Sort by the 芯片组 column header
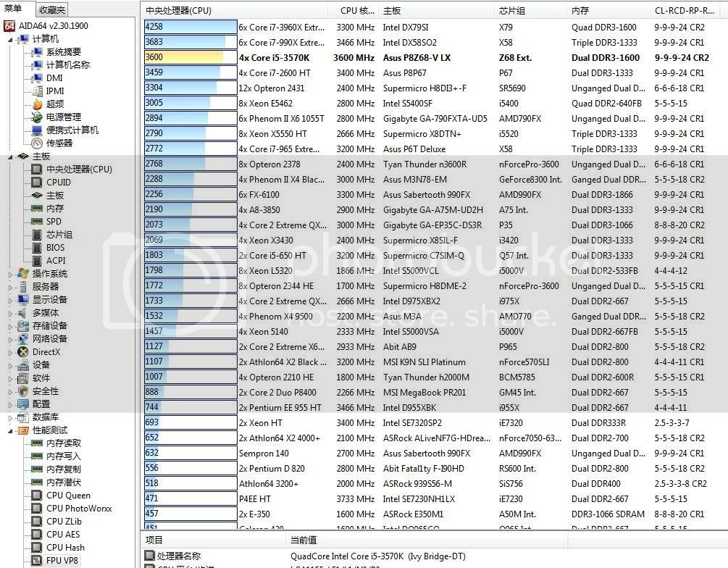728x568 pixels. pos(512,11)
